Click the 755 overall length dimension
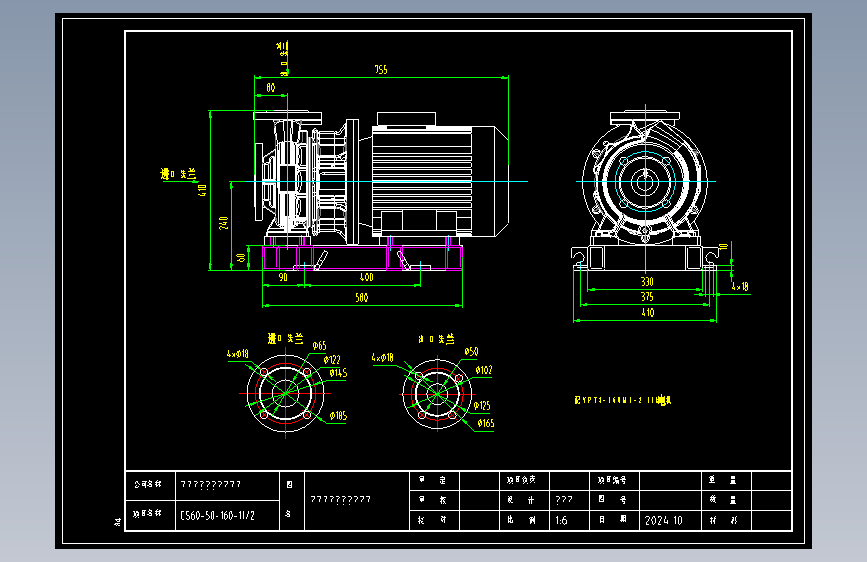Image resolution: width=867 pixels, height=562 pixels. [381, 70]
